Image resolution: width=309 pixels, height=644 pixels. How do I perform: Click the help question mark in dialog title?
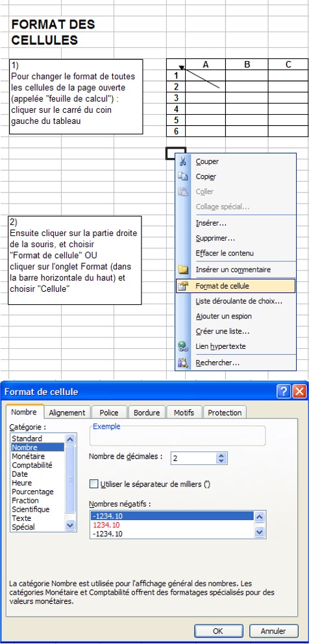(284, 392)
